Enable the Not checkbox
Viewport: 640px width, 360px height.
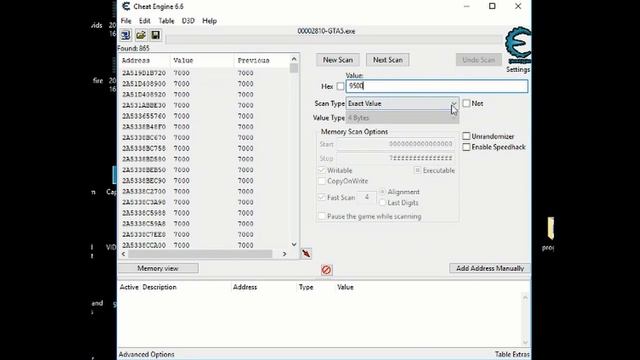tap(466, 103)
